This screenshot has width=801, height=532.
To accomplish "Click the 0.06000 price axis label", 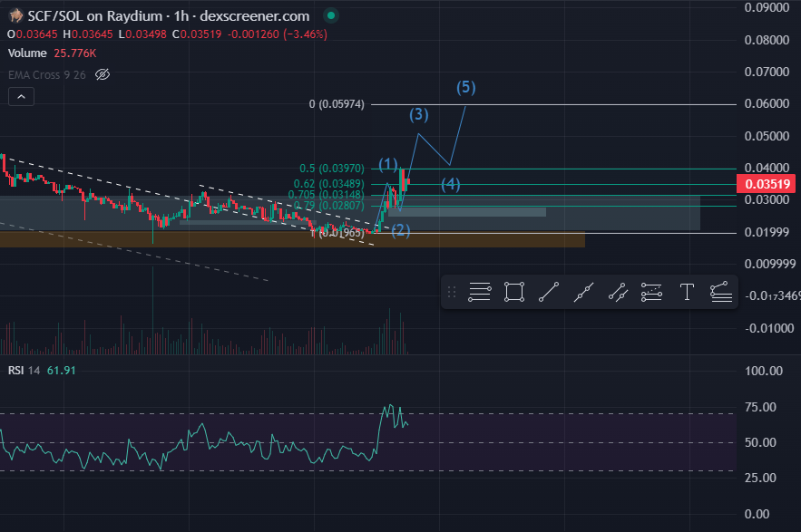I will 767,103.
